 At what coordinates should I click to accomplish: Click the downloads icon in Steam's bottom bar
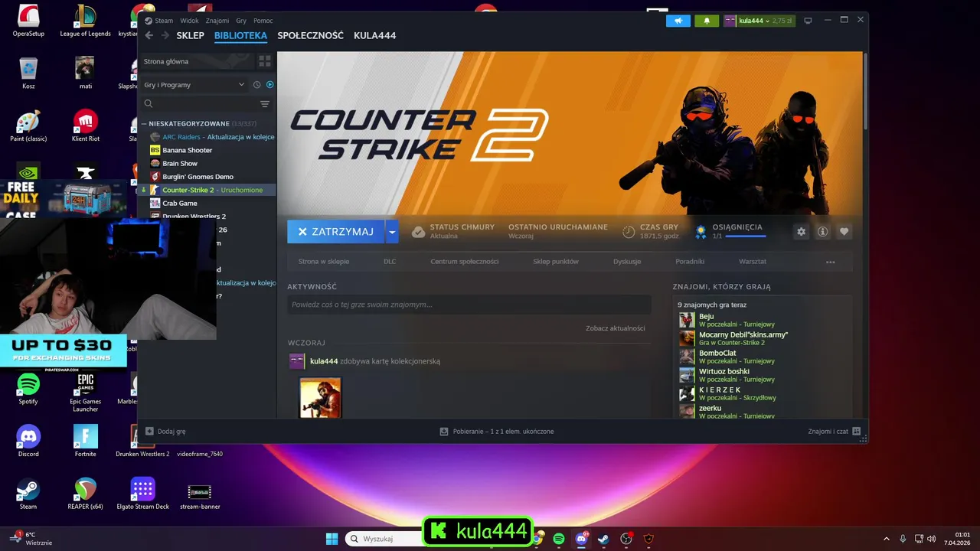(x=443, y=432)
